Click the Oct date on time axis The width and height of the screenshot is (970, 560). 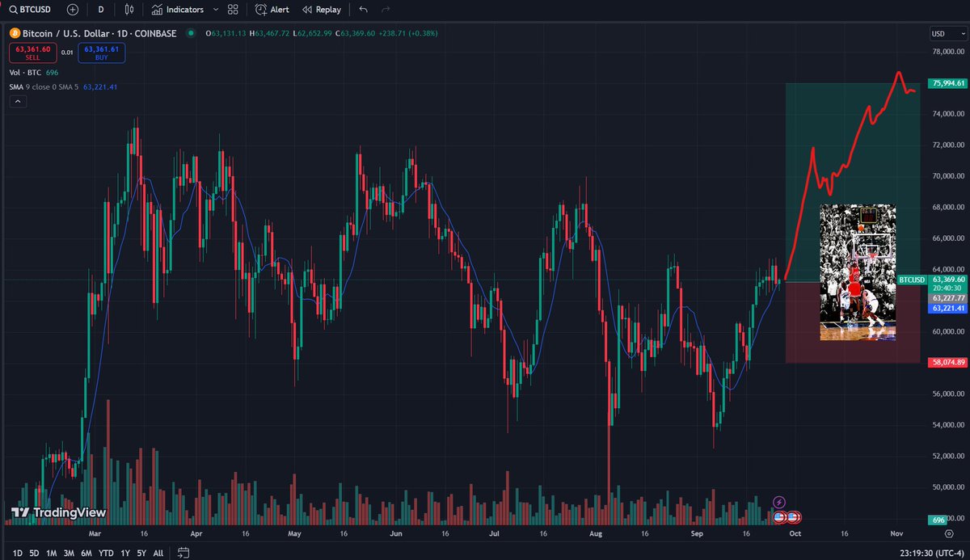[x=795, y=534]
